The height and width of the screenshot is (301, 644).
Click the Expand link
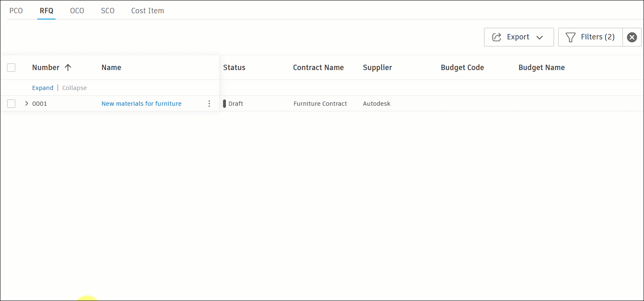[x=43, y=88]
